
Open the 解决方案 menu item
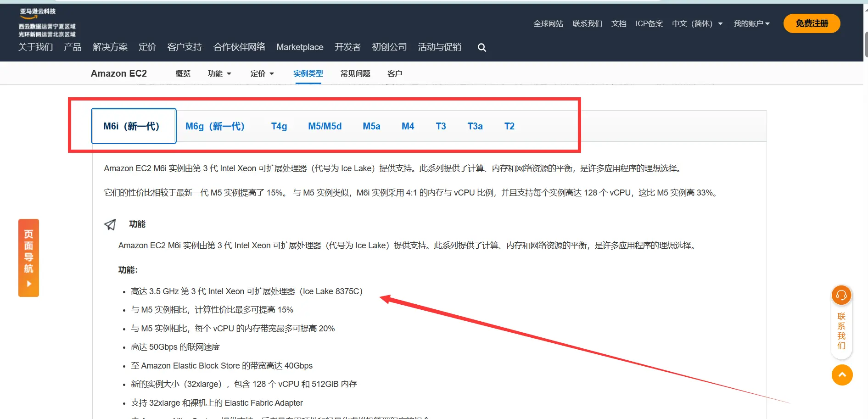click(x=110, y=47)
